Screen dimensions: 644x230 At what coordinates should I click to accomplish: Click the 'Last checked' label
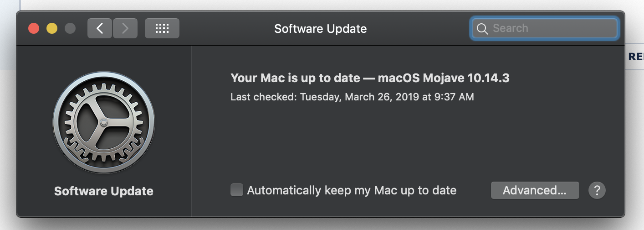[263, 97]
